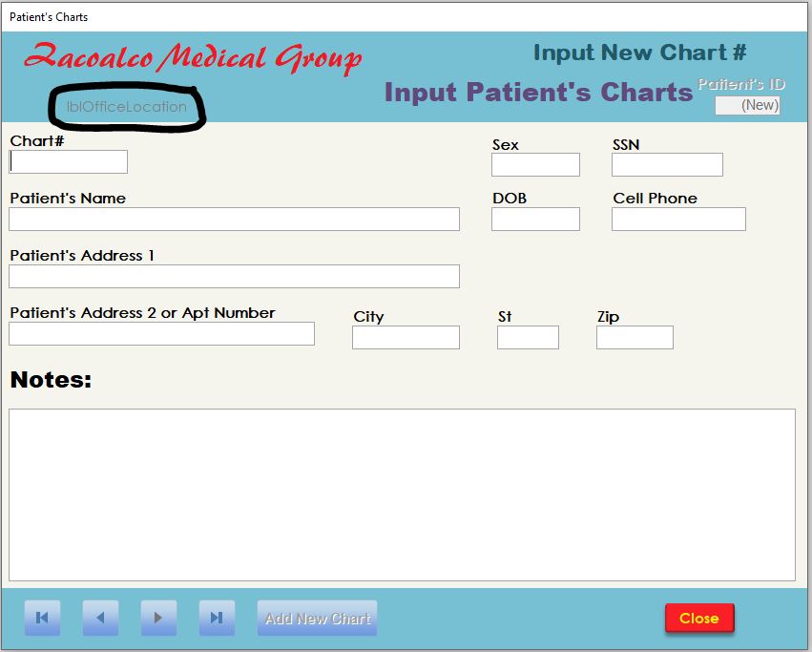Go to the previous record
812x652 pixels.
pos(100,618)
